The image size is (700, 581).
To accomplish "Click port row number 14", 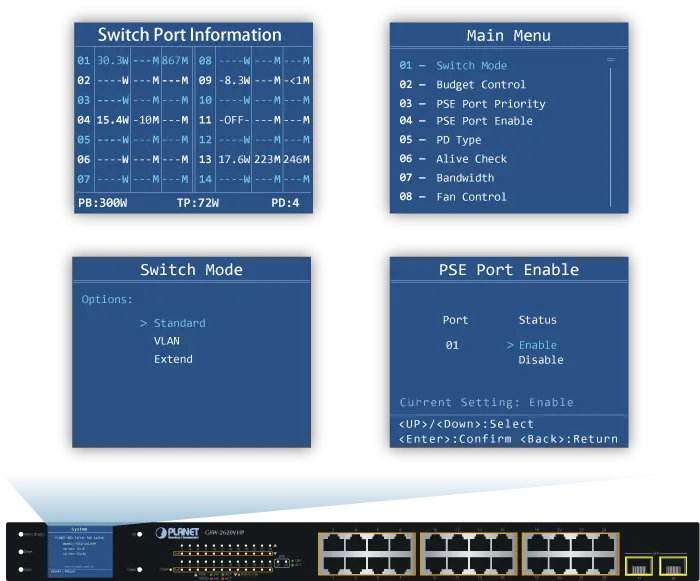I will pyautogui.click(x=205, y=179).
